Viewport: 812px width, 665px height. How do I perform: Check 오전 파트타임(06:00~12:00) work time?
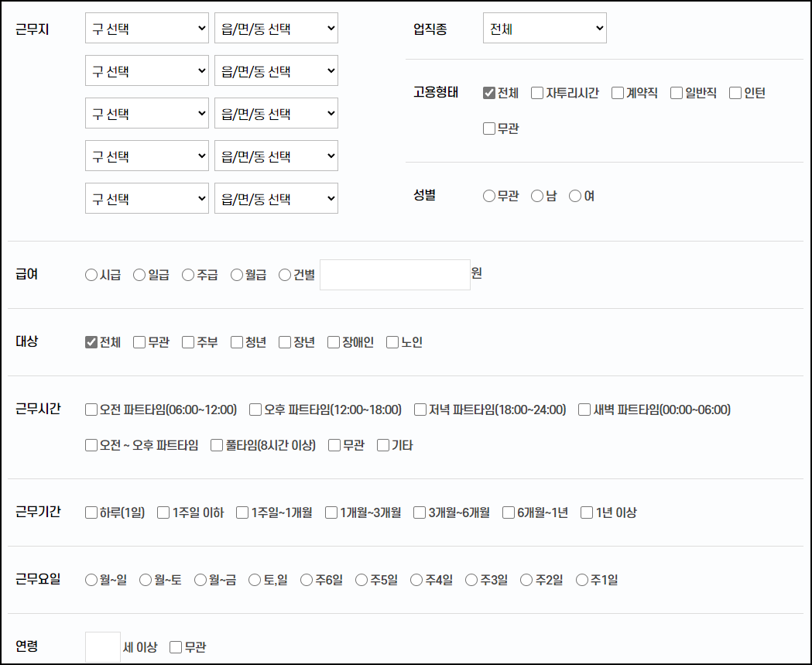[x=91, y=410]
